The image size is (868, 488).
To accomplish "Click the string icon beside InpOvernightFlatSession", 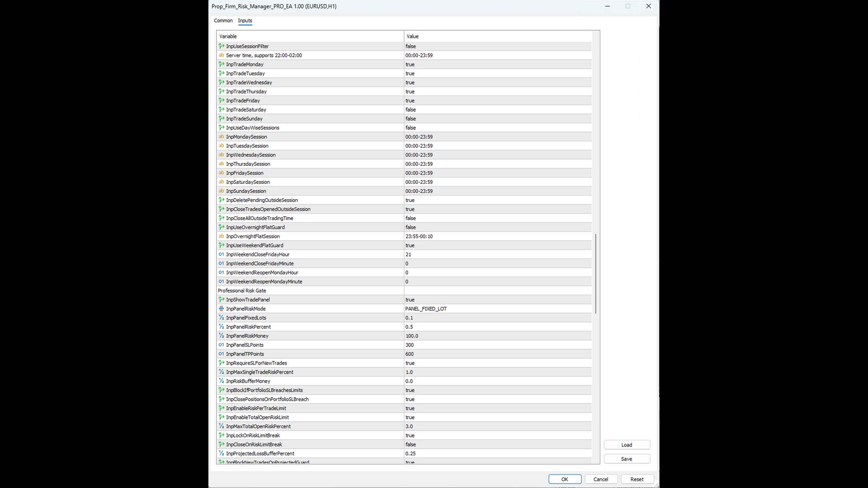I will coord(222,236).
